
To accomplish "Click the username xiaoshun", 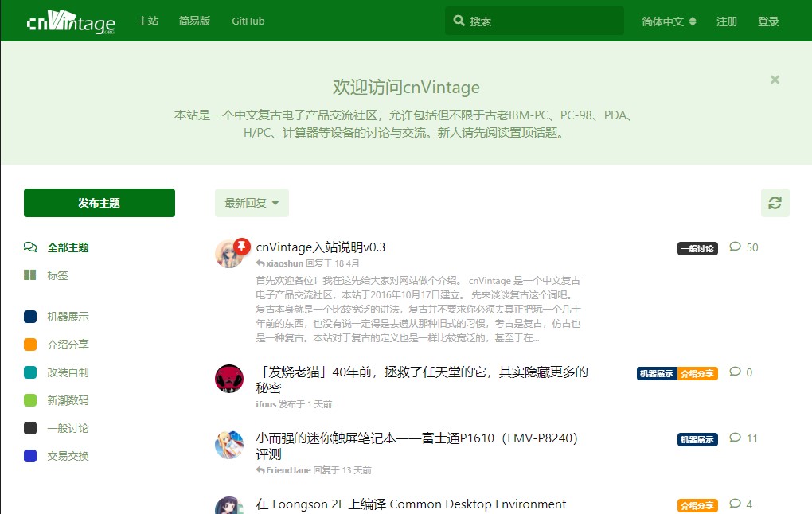I will (x=285, y=263).
